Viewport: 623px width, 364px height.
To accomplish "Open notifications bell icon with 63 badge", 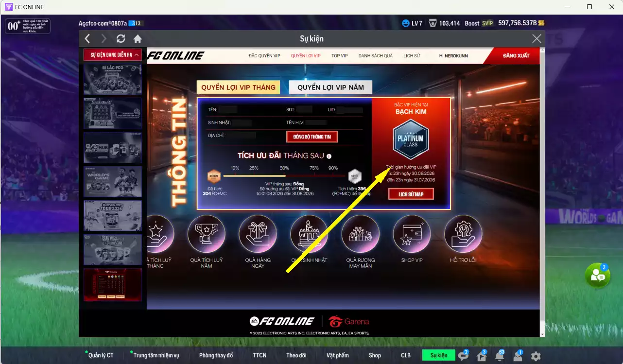I will click(500, 356).
